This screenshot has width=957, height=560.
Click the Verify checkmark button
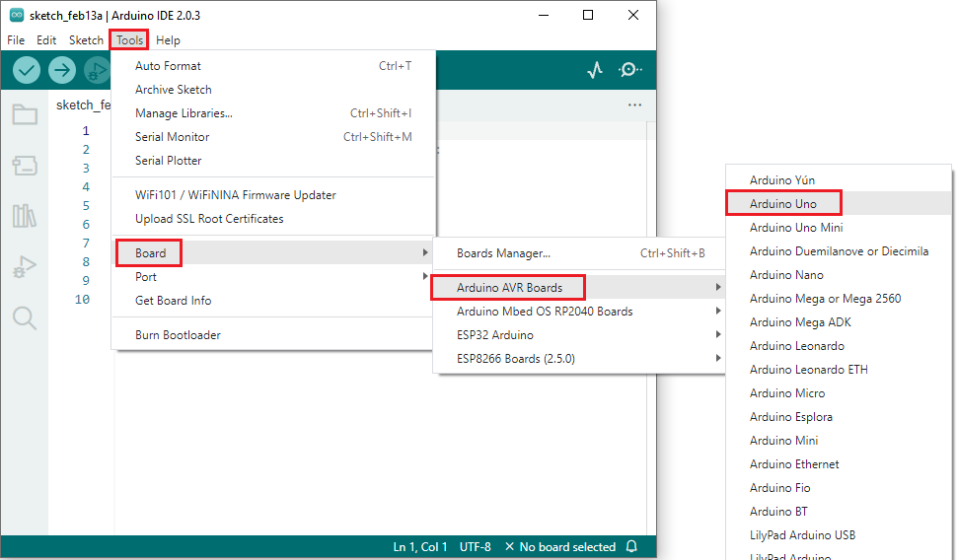click(x=27, y=70)
